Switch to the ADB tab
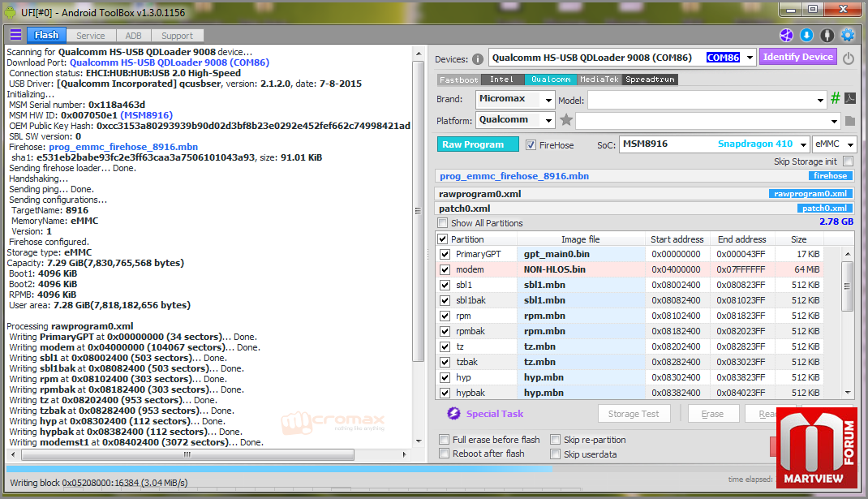The width and height of the screenshot is (868, 499). pos(133,36)
